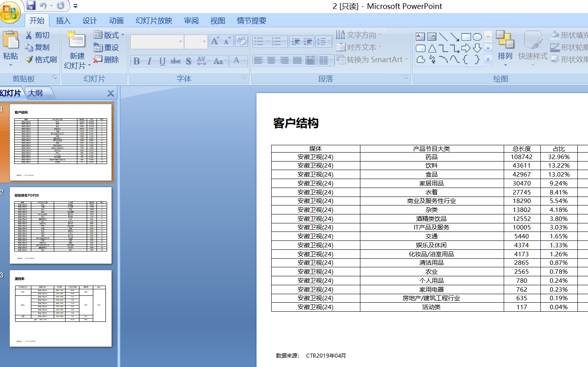Open the 动画 (Animations) ribbon tab
This screenshot has width=588, height=367.
tap(116, 21)
